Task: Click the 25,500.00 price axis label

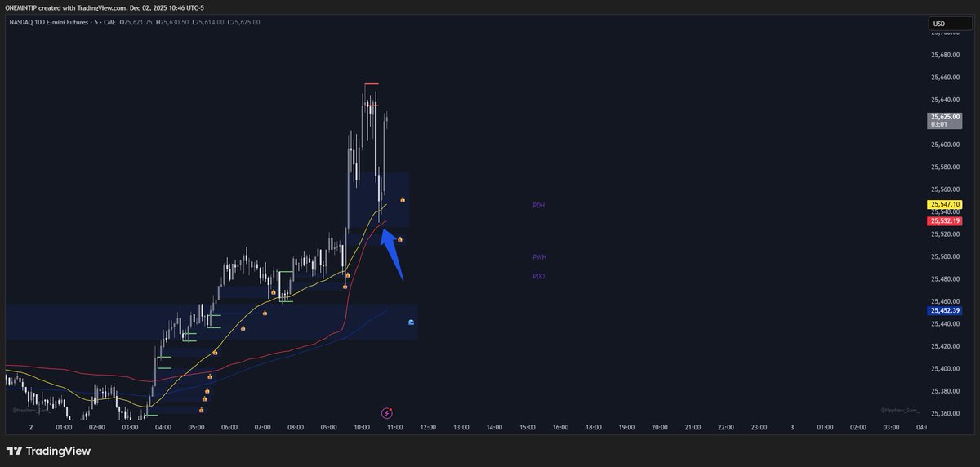Action: (x=944, y=257)
